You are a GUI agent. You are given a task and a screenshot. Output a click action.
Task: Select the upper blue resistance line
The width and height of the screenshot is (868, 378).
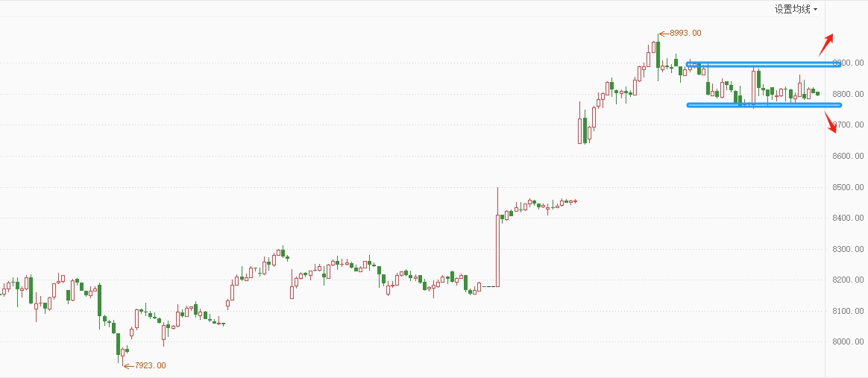(x=764, y=64)
